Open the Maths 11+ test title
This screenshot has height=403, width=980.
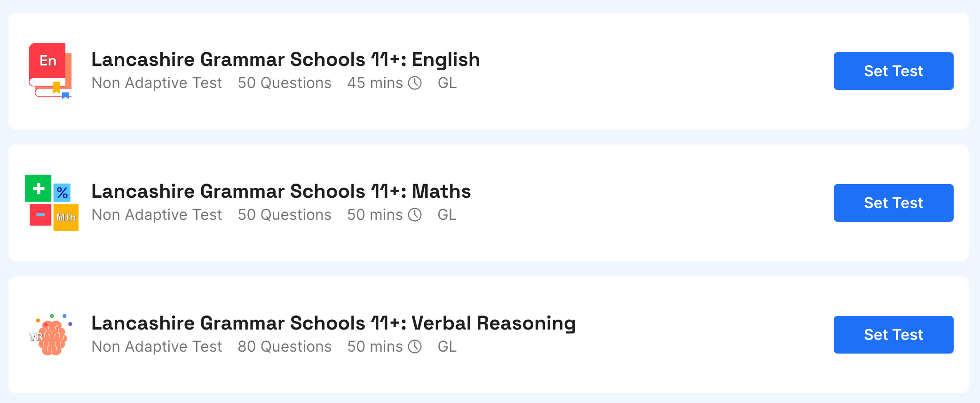(x=281, y=191)
